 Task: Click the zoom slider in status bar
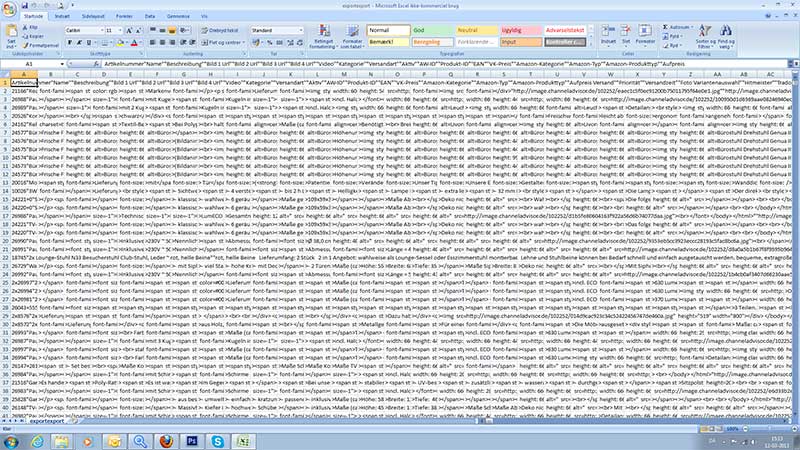click(x=767, y=429)
